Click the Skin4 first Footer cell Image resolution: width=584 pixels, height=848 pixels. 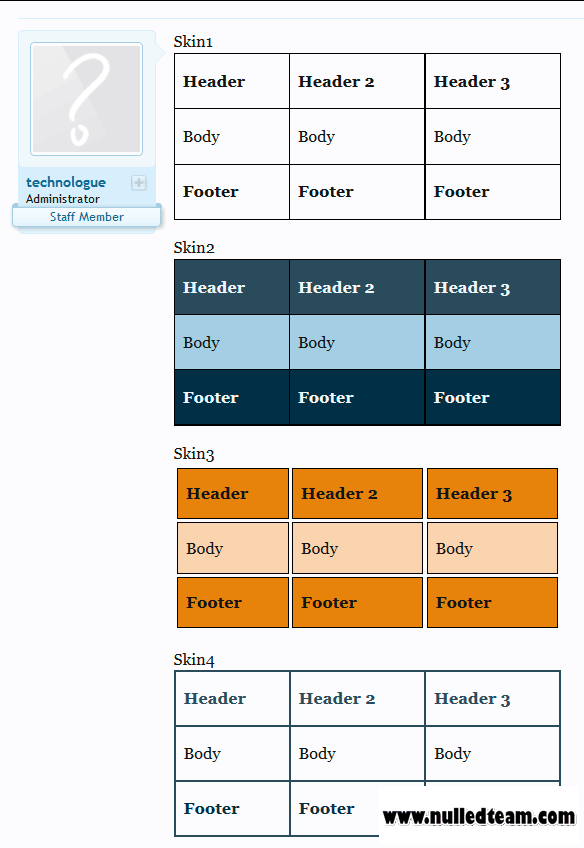[233, 809]
